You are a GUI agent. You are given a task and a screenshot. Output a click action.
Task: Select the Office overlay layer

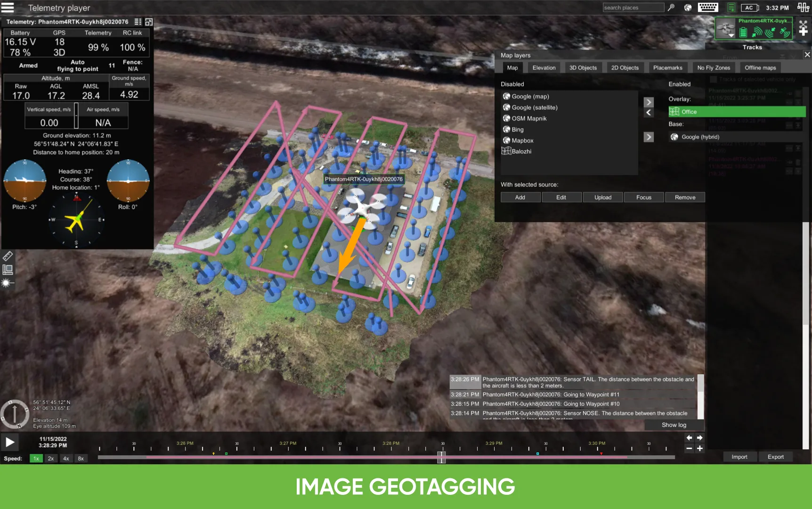point(736,112)
